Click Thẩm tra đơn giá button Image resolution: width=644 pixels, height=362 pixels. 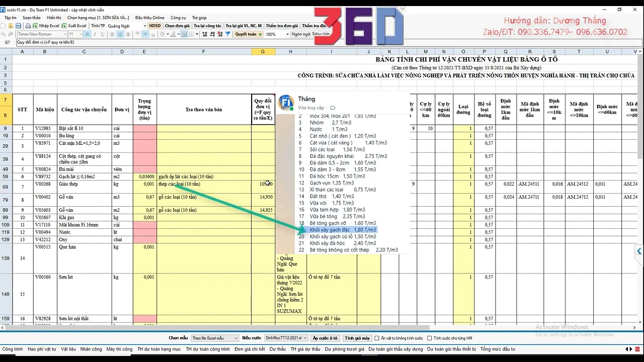coord(282,26)
